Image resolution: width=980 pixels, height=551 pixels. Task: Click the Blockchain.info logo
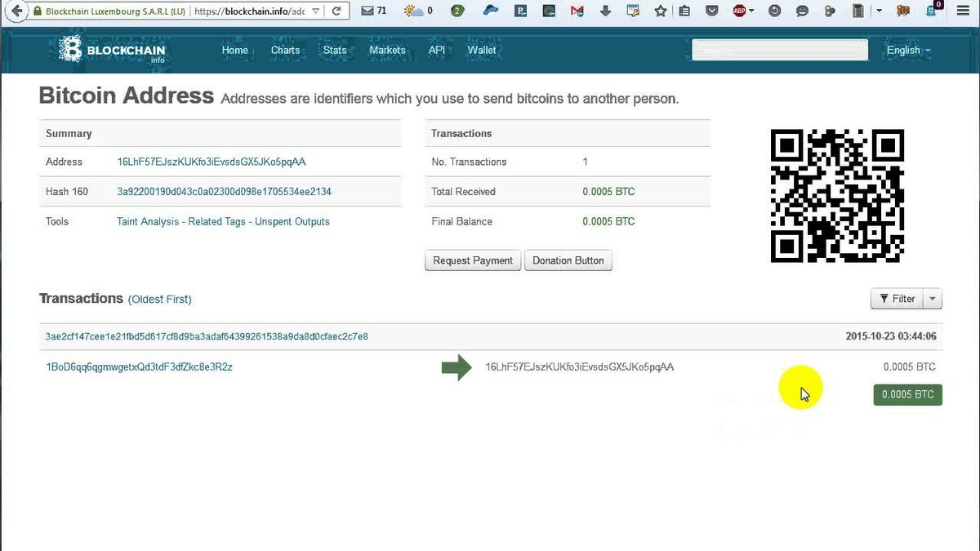(x=112, y=51)
